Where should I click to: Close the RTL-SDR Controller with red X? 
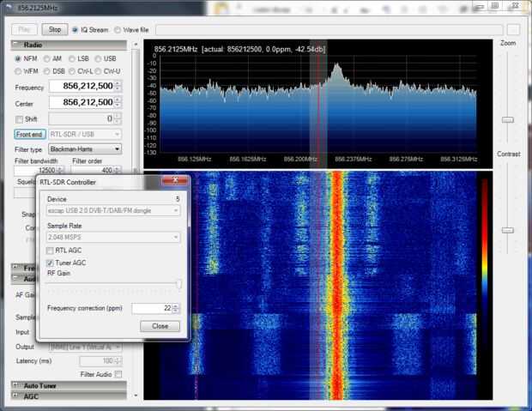click(x=176, y=181)
